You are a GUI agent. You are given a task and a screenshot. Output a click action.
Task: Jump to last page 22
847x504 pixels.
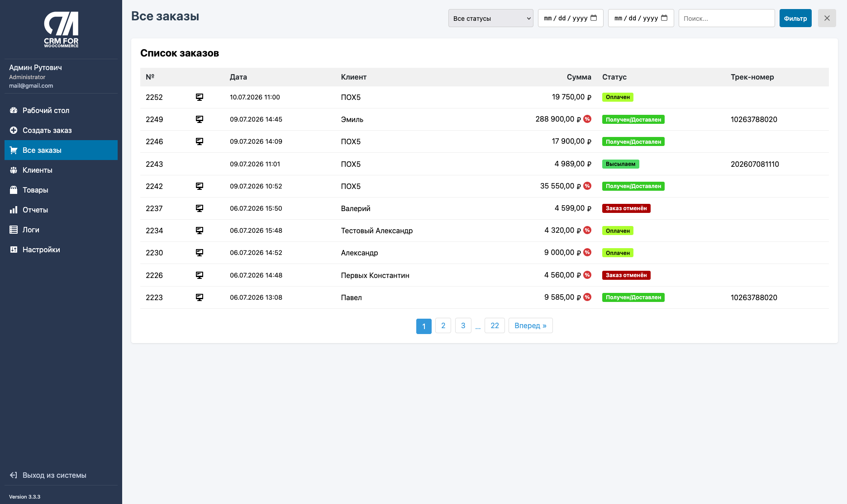495,325
